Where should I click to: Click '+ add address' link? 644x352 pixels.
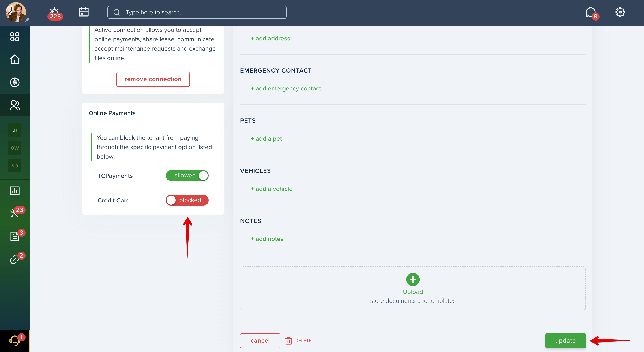[x=270, y=38]
